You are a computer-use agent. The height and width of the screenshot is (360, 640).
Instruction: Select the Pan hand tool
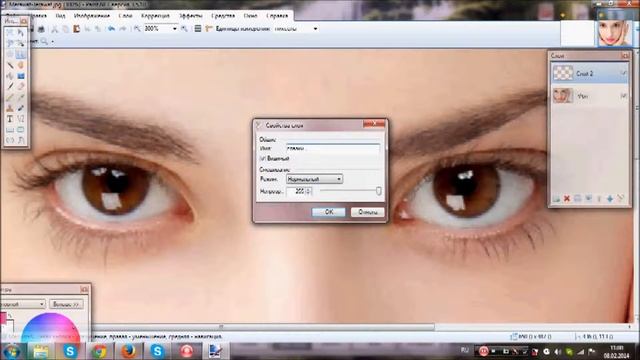pyautogui.click(x=20, y=65)
